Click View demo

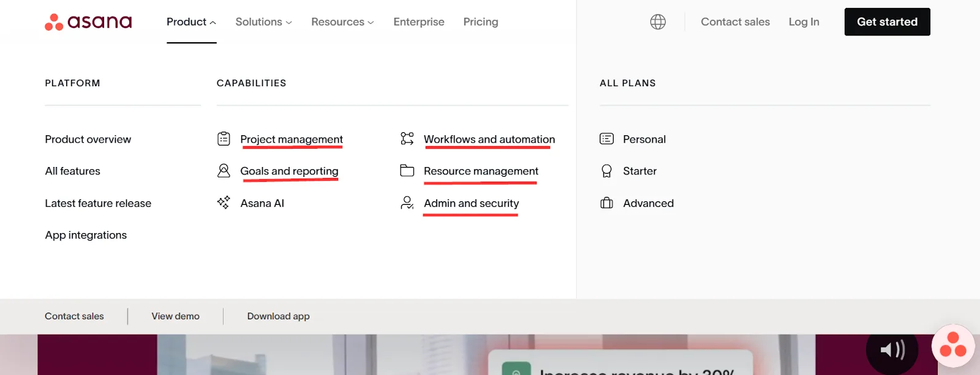tap(175, 316)
